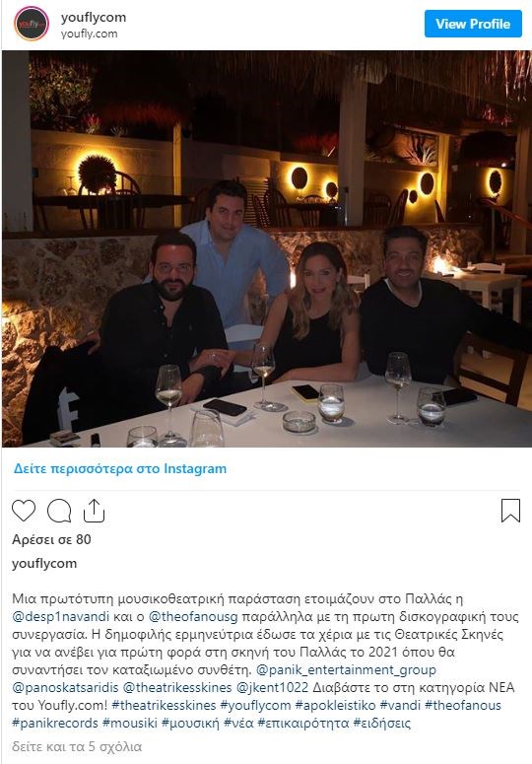Open the @panoskatsaridis mention
The width and height of the screenshot is (532, 764).
click(65, 687)
